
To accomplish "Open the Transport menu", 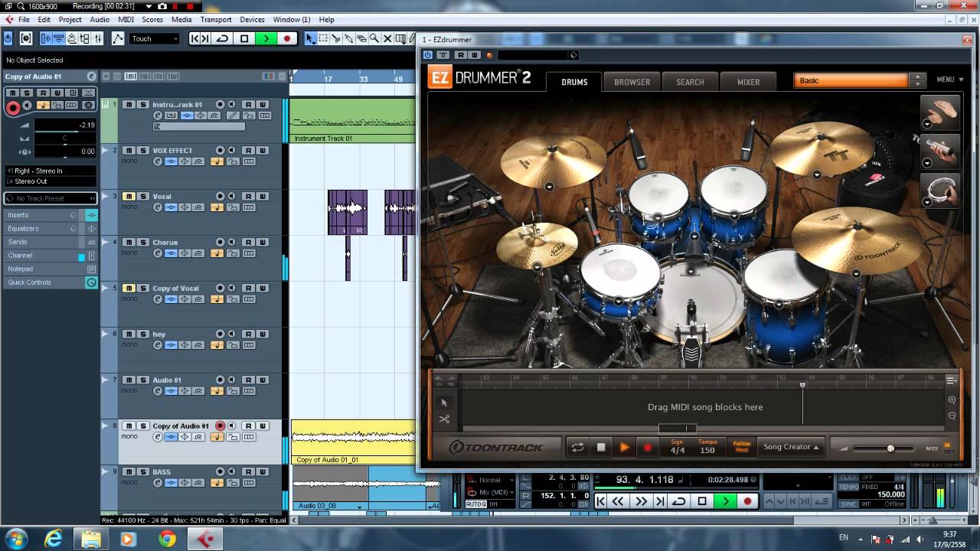I will click(216, 19).
